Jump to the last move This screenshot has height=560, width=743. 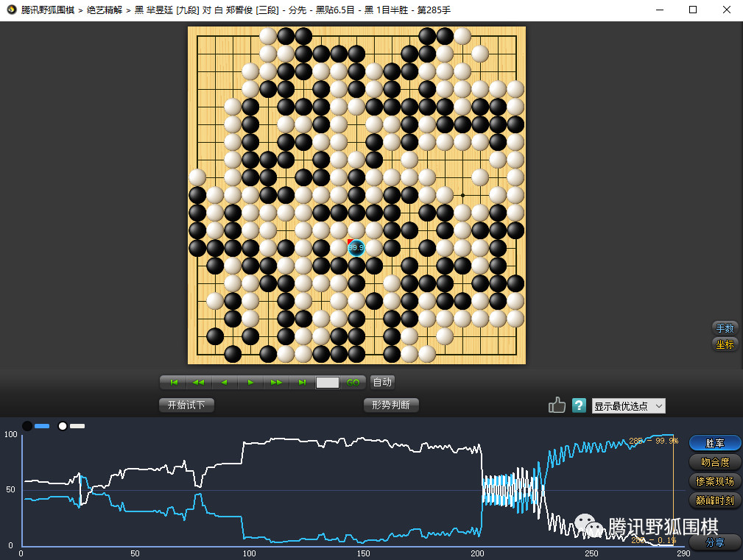[302, 383]
